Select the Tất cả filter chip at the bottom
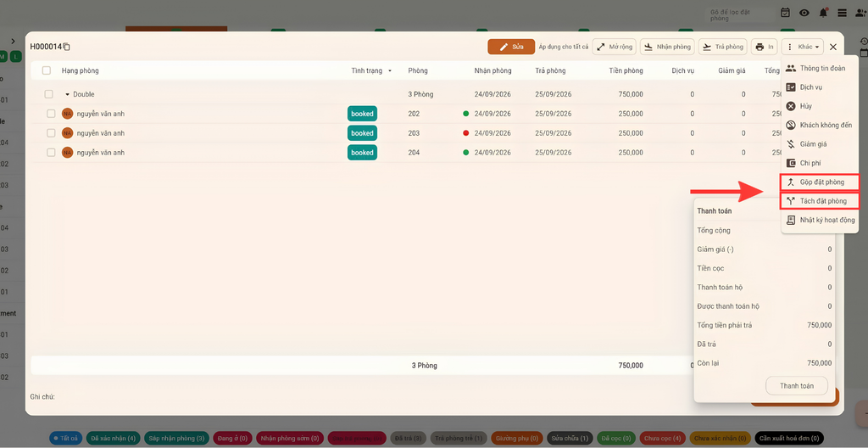The width and height of the screenshot is (868, 448). (66, 438)
